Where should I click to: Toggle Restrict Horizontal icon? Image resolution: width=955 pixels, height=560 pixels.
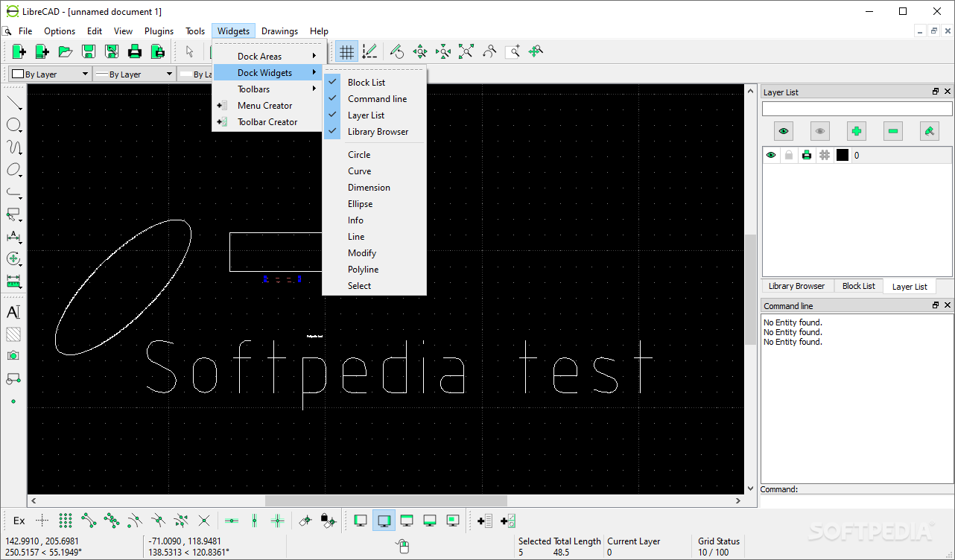pyautogui.click(x=232, y=521)
